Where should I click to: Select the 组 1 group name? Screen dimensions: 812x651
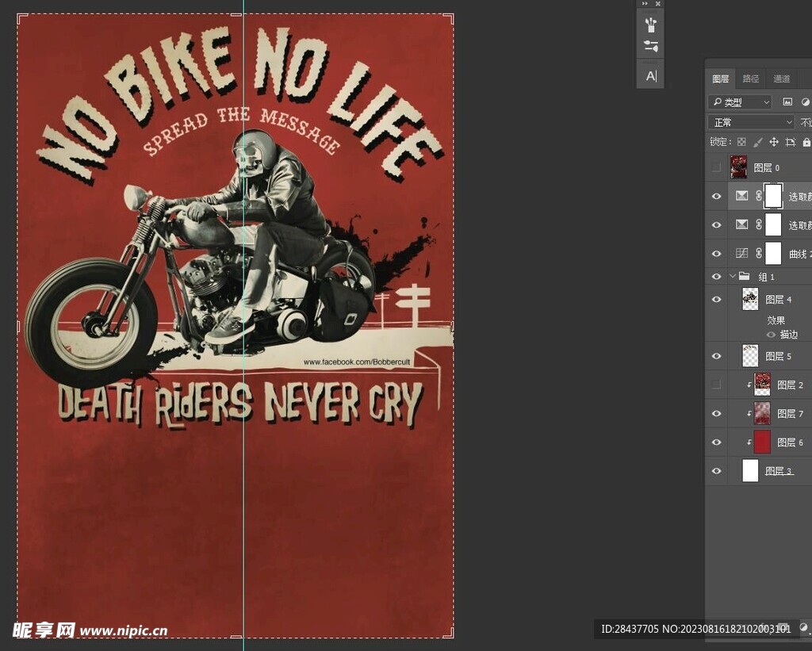coord(767,277)
